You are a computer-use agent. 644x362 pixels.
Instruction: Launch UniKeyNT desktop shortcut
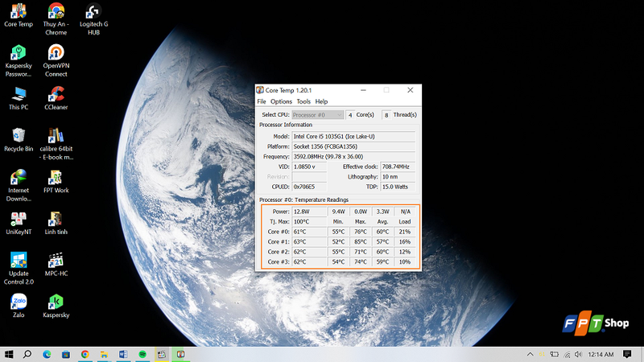[19, 223]
